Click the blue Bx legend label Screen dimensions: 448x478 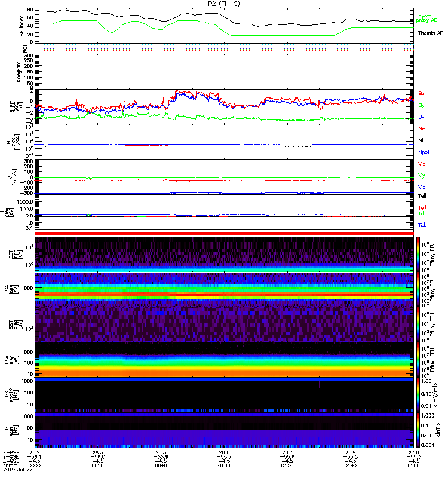421,117
